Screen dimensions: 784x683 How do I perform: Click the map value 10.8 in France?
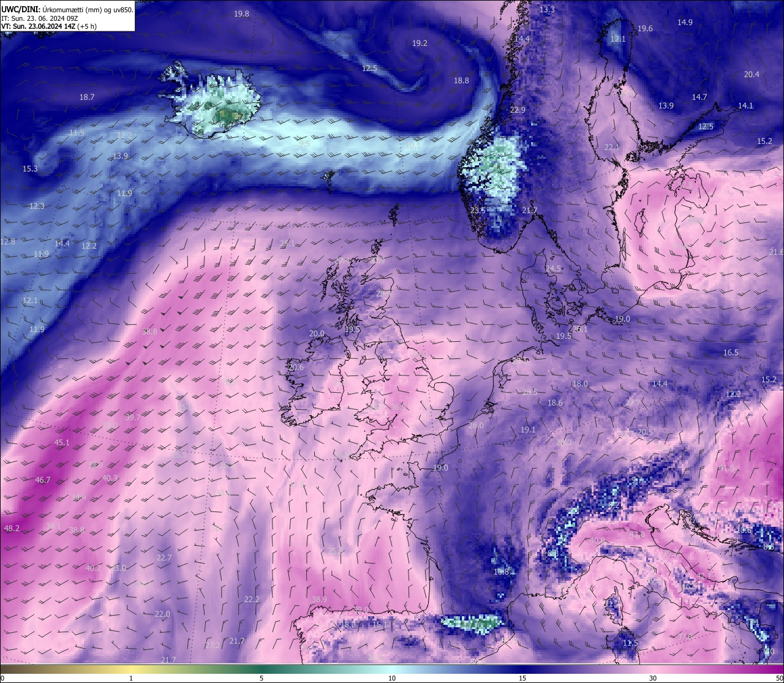[x=501, y=572]
